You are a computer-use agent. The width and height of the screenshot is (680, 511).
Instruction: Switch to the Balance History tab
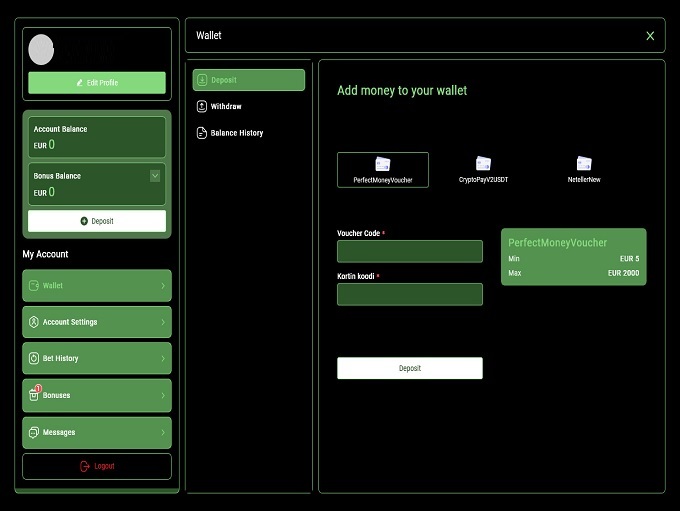(236, 133)
